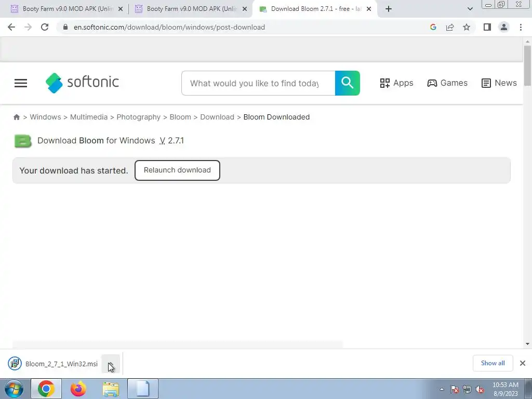
Task: Open the Download breadcrumb link
Action: tap(217, 117)
